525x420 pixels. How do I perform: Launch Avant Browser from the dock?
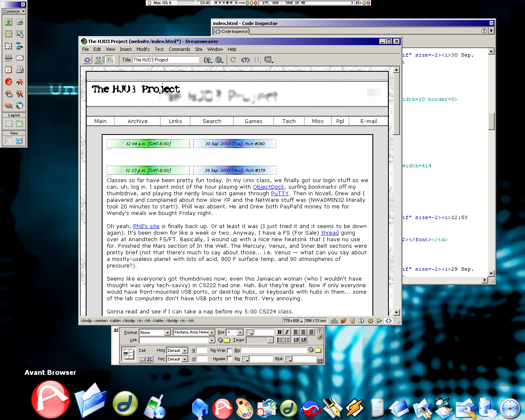coord(50,399)
